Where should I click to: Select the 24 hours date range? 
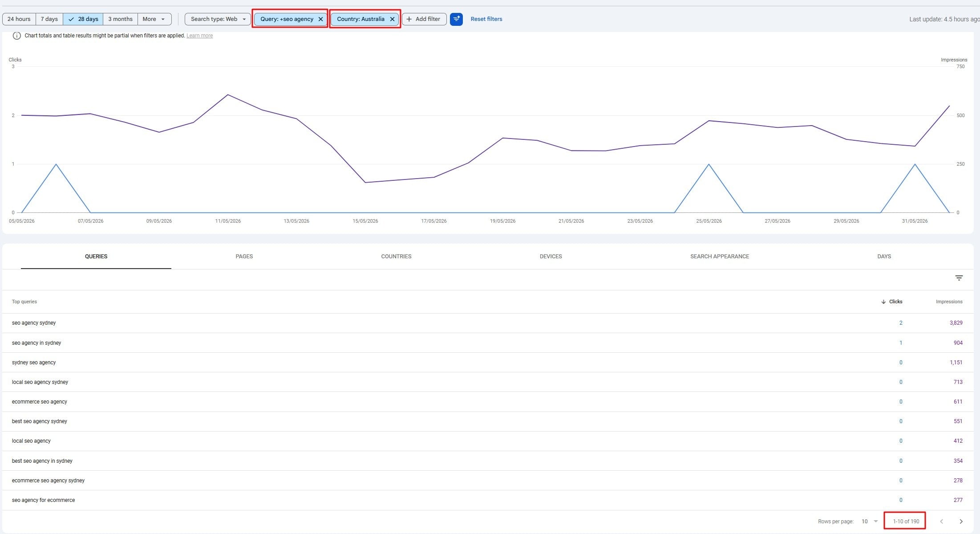[x=19, y=19]
